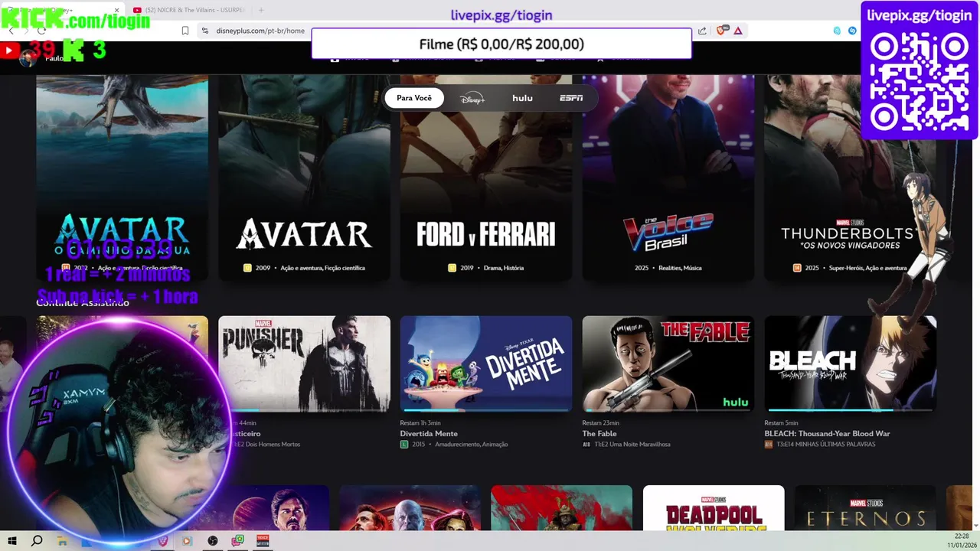Click the first teal extension icon

click(x=837, y=31)
